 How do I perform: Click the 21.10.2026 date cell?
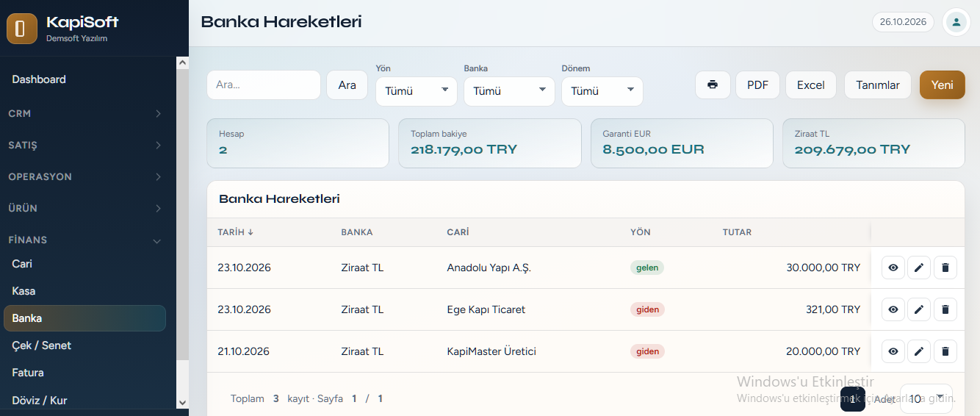click(244, 351)
